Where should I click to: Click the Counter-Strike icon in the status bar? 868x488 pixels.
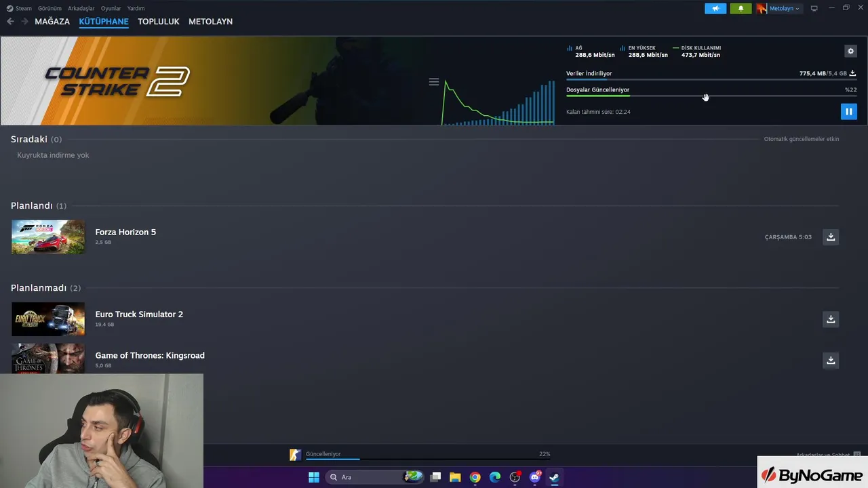[x=295, y=455]
